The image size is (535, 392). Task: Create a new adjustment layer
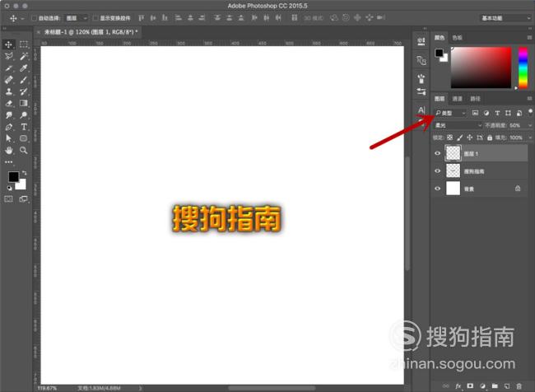(482, 386)
